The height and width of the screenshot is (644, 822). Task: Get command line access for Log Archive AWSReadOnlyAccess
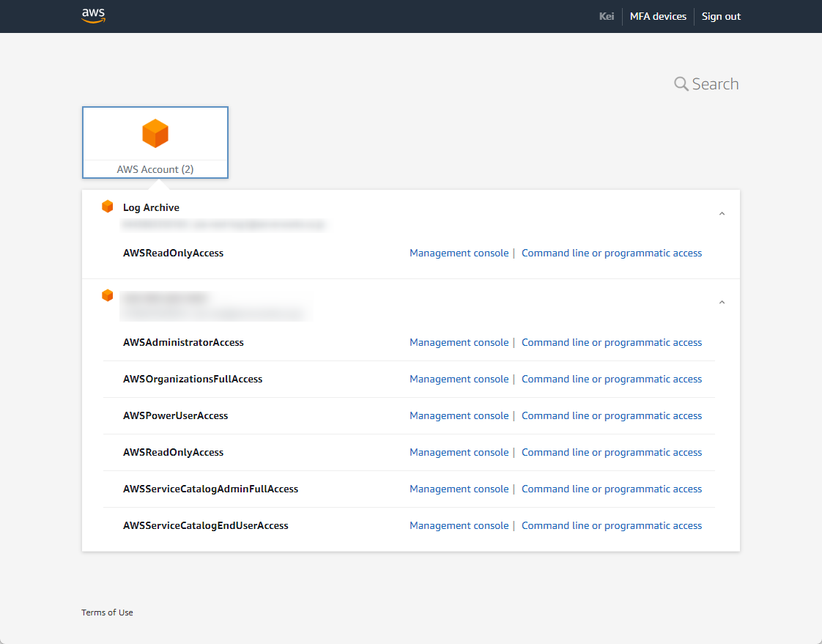611,253
